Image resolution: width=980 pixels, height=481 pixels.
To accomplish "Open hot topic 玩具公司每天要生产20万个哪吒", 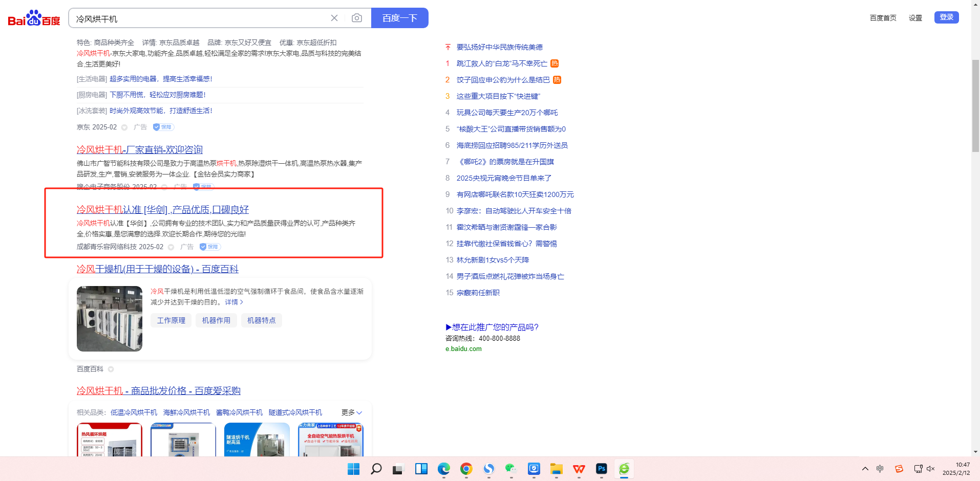I will click(507, 113).
